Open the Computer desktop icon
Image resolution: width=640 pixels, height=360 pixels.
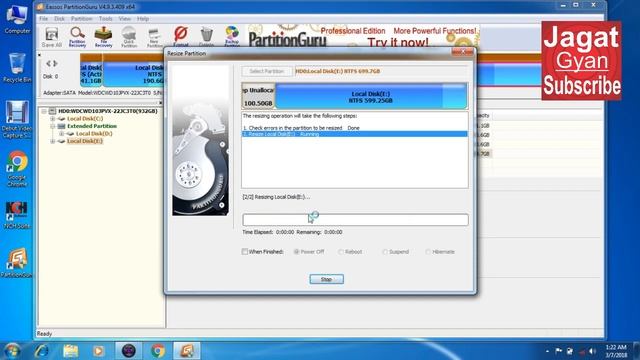coord(17,19)
